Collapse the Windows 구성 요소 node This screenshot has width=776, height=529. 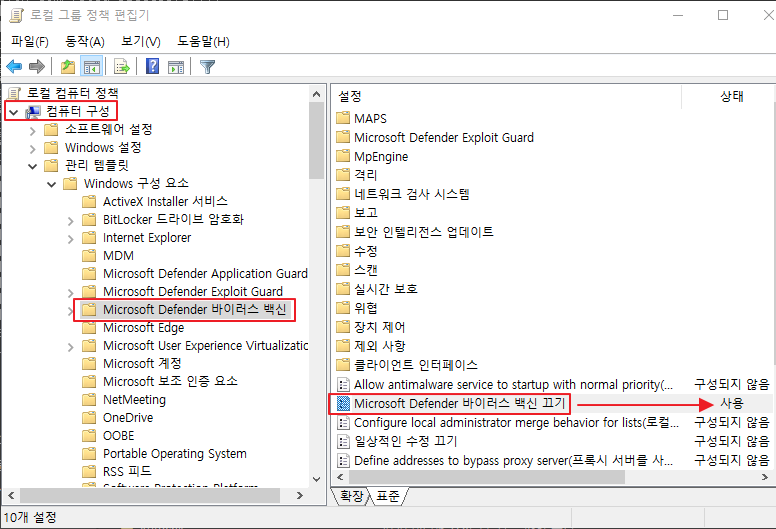tap(51, 185)
